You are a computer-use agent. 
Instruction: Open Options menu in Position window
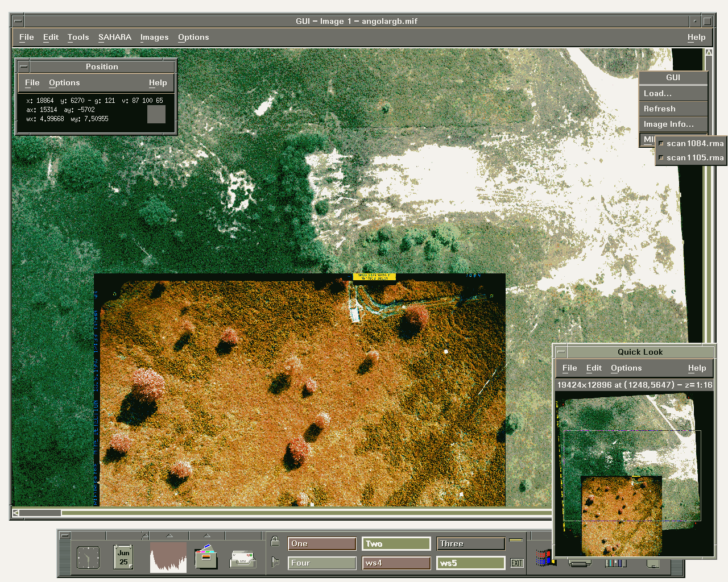(64, 83)
